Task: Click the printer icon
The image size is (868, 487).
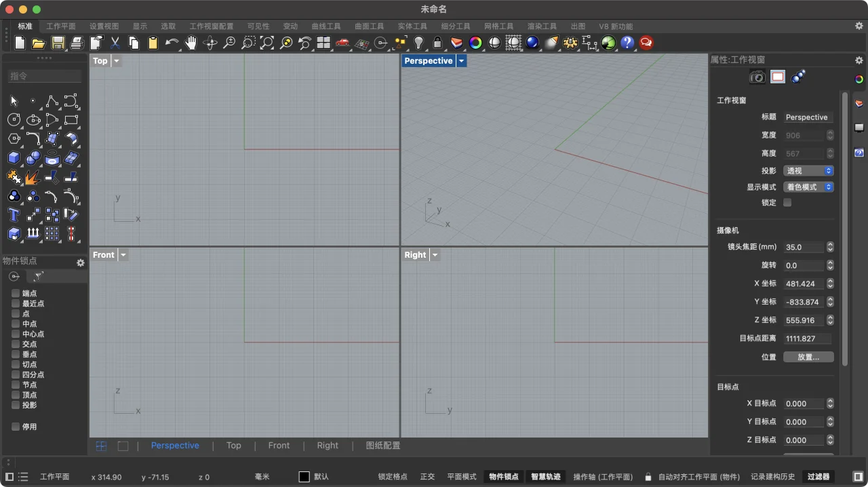Action: (77, 43)
